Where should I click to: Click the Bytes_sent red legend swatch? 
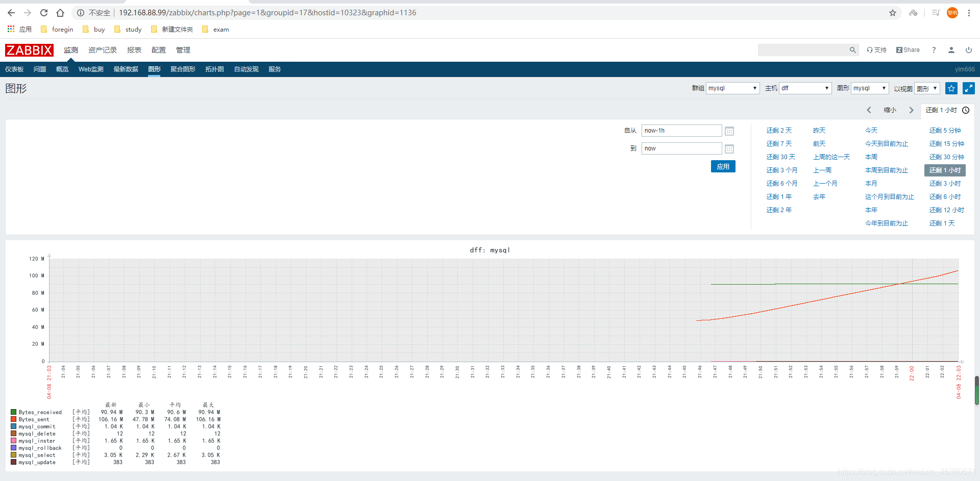point(14,419)
